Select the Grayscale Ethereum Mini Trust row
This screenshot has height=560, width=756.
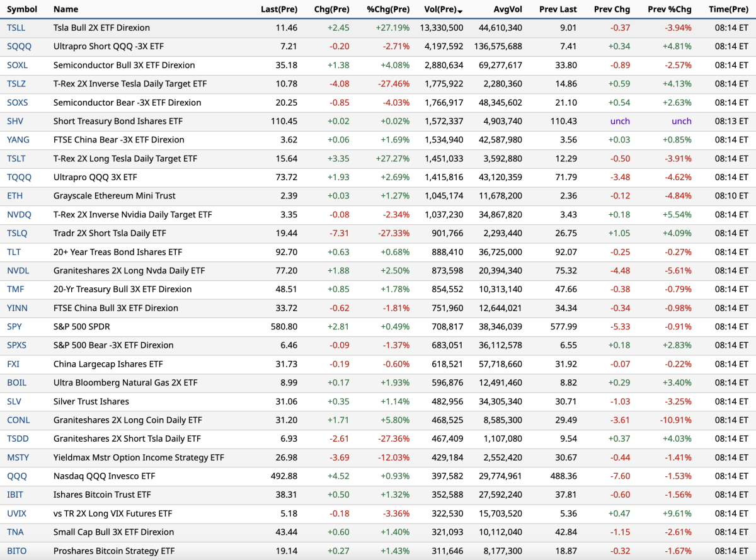click(114, 196)
